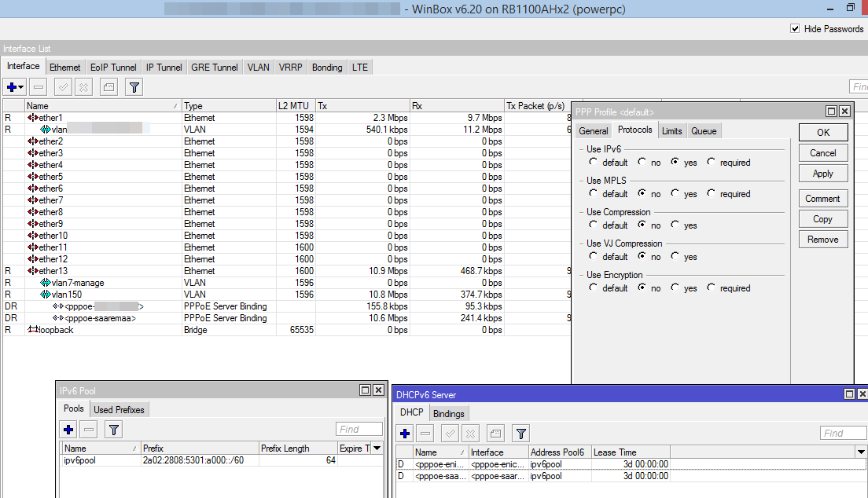Open the Bindings tab in DHCPv6 Server
The image size is (868, 498).
[x=449, y=414]
